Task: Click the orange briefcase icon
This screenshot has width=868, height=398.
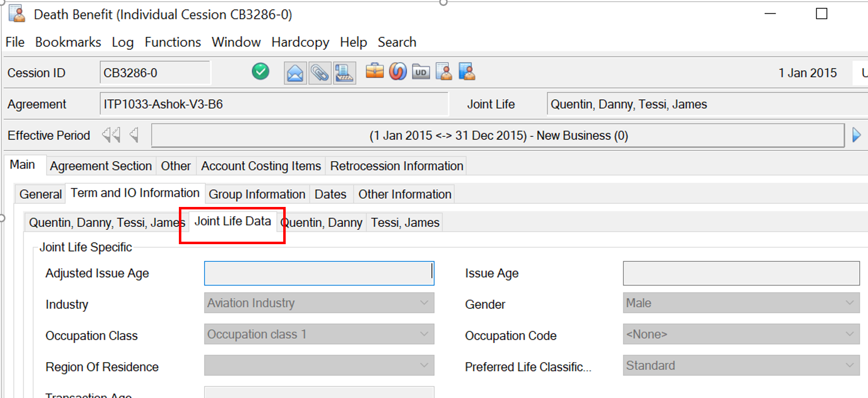Action: (375, 72)
